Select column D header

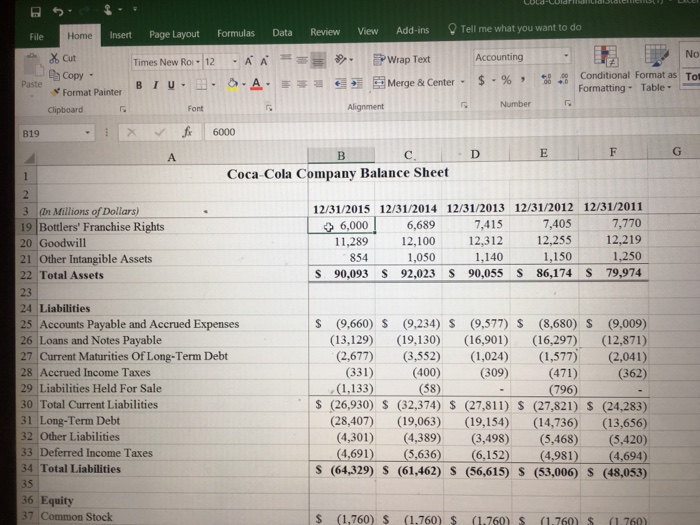tap(475, 154)
